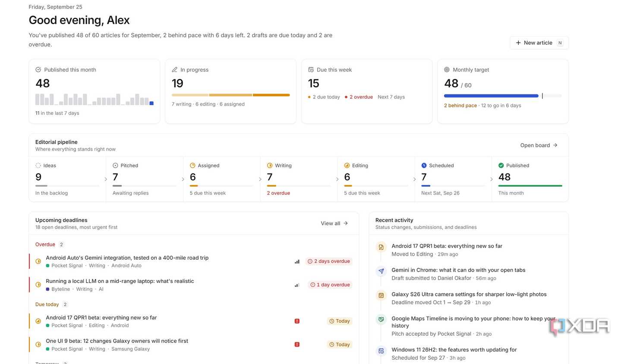Click the '1 day overdue' badge
Screen dimensions: 637x364
click(330, 285)
